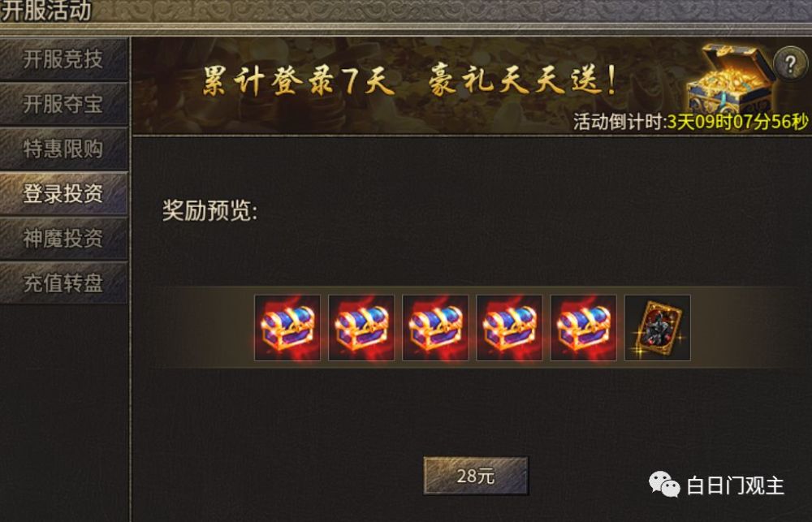Image resolution: width=812 pixels, height=522 pixels.
Task: Open the 开服竞技 tab
Action: click(x=63, y=59)
